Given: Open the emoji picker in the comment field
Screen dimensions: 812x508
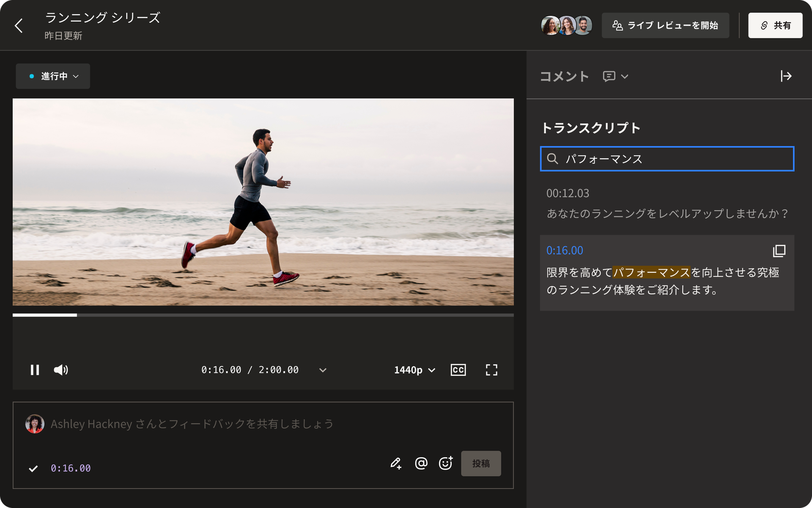Looking at the screenshot, I should tap(446, 463).
